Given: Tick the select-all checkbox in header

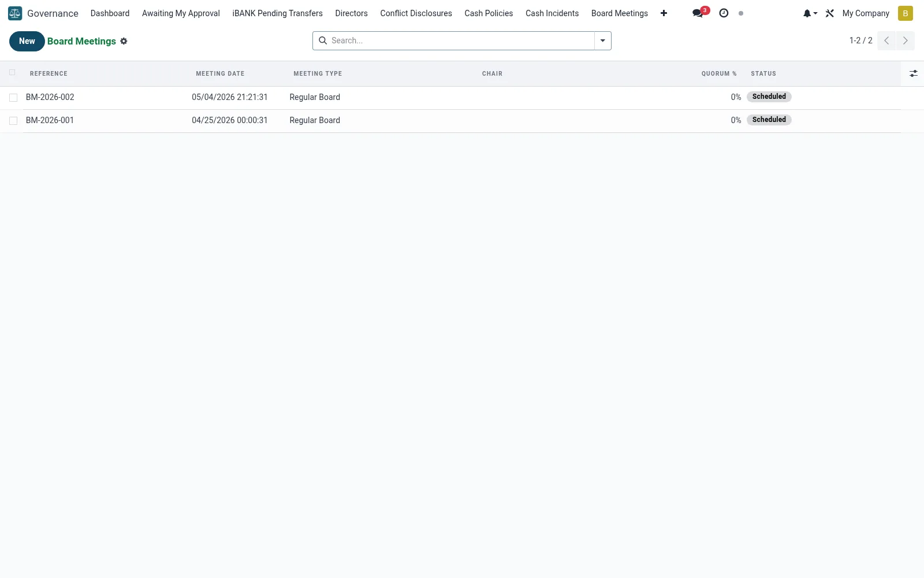Looking at the screenshot, I should point(12,72).
